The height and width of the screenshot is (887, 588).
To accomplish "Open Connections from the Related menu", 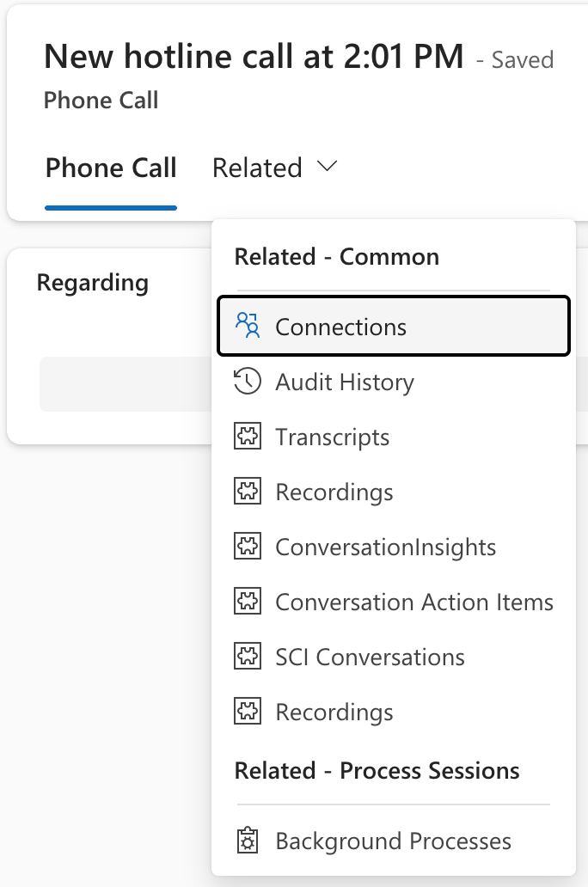I will click(340, 327).
